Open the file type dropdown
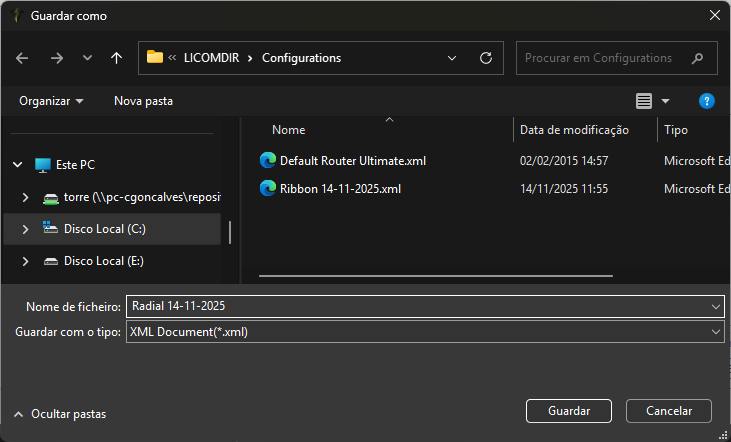 715,332
